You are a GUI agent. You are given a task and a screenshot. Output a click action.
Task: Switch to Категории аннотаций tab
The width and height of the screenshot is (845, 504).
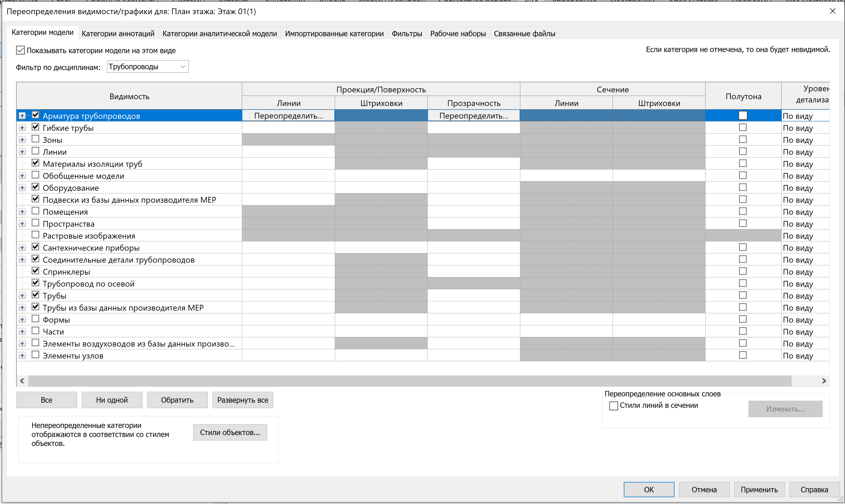point(118,33)
